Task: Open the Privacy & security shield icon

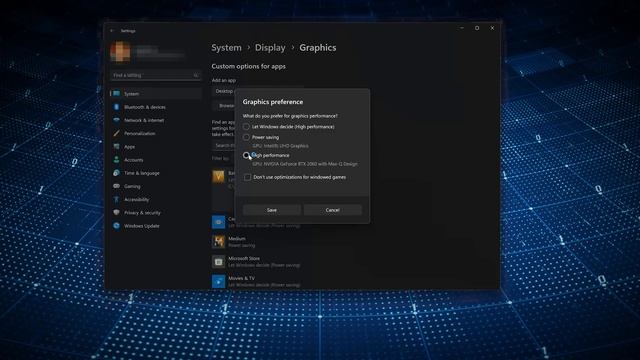Action: [116, 212]
